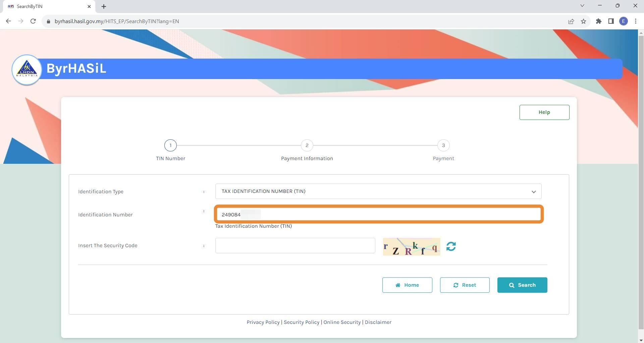Open the Help button
The image size is (644, 343).
coord(544,112)
